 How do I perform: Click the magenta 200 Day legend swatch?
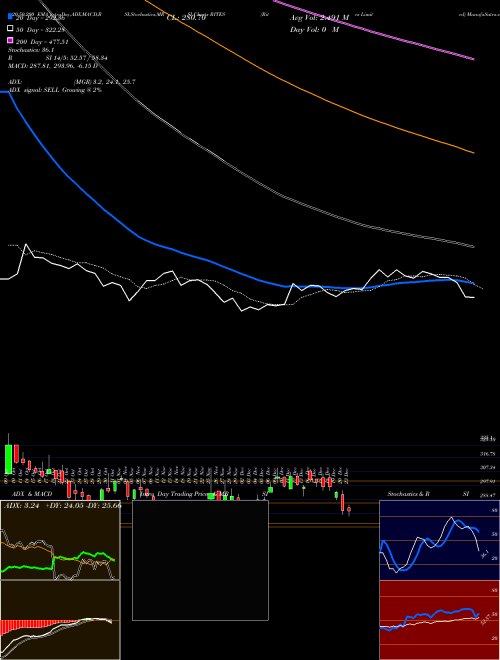10,41
